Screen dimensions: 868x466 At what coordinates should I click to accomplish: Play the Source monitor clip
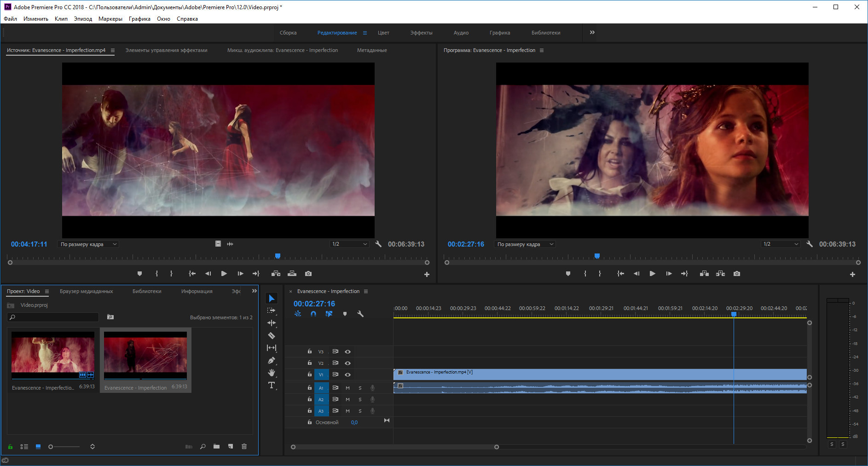pyautogui.click(x=224, y=274)
